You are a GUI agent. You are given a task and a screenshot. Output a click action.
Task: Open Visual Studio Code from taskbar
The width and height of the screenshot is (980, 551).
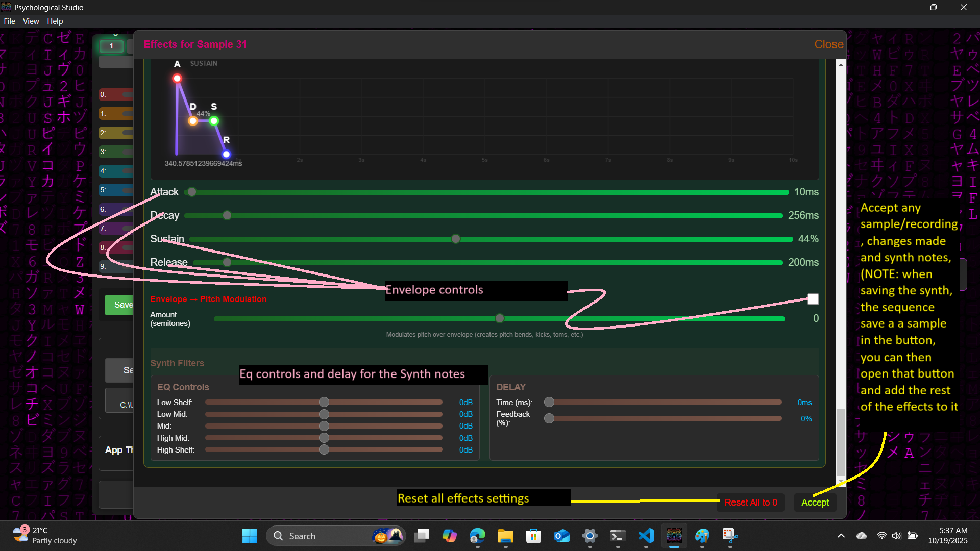point(646,536)
